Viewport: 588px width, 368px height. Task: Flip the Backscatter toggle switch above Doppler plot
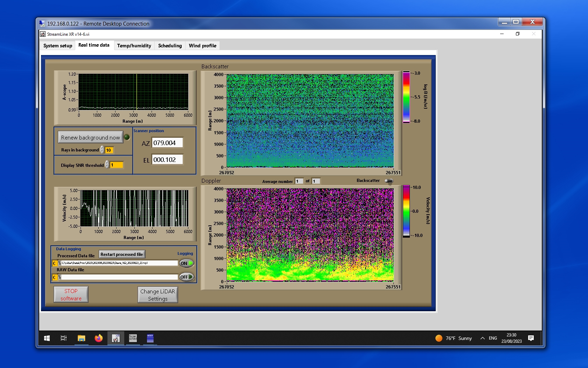[389, 181]
